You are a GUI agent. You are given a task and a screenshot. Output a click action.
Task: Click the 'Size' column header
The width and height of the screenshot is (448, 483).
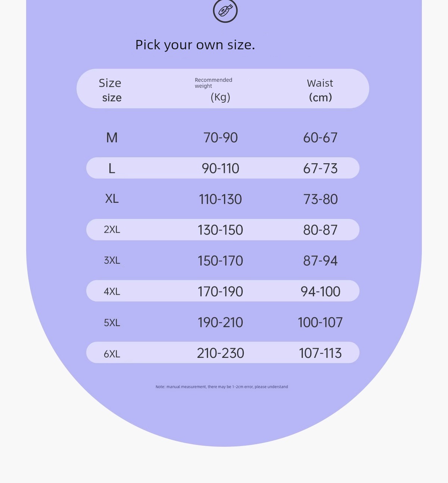111,90
